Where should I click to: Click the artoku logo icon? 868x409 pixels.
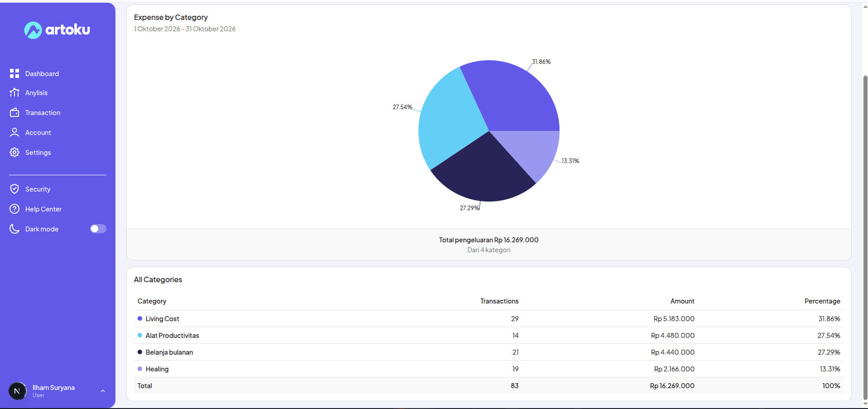point(33,30)
